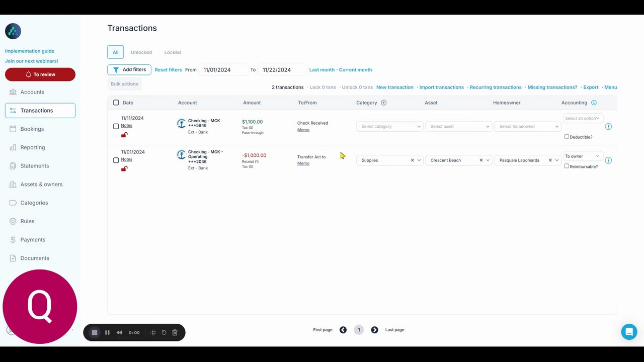Open Documents in the sidebar
Screen dimensions: 644x362
coord(40,258)
